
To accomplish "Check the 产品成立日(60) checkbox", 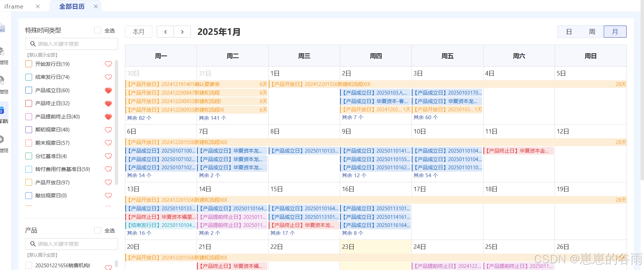I will click(29, 90).
